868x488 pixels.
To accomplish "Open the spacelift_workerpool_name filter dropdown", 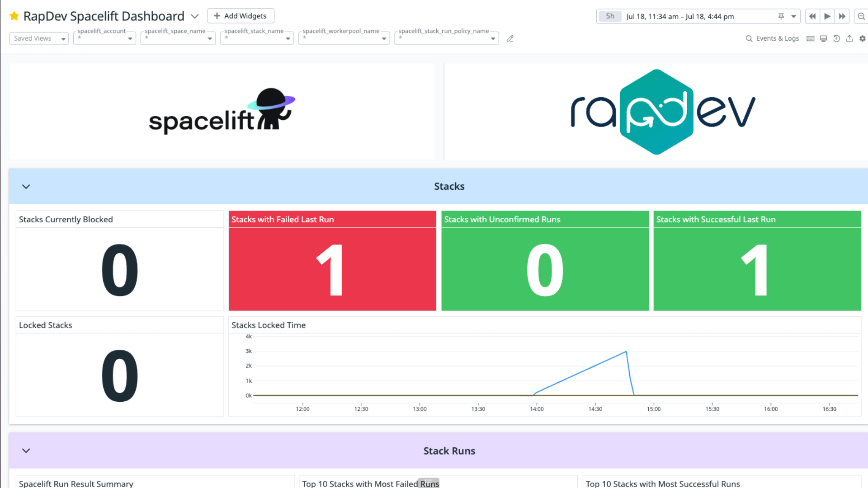I will pos(344,38).
